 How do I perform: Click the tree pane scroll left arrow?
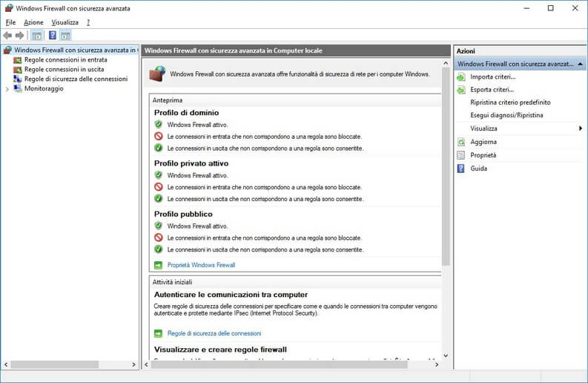tap(6, 364)
